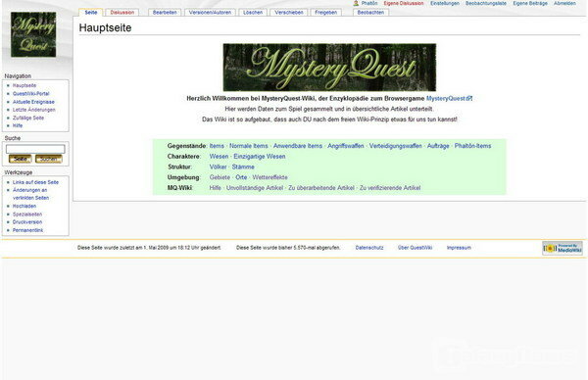Open Aufträge link
Screen dimensions: 588x380
pyautogui.click(x=438, y=146)
